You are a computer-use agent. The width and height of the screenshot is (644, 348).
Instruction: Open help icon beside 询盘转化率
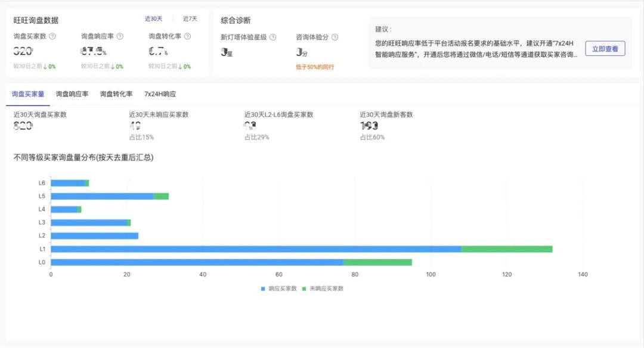coord(187,36)
